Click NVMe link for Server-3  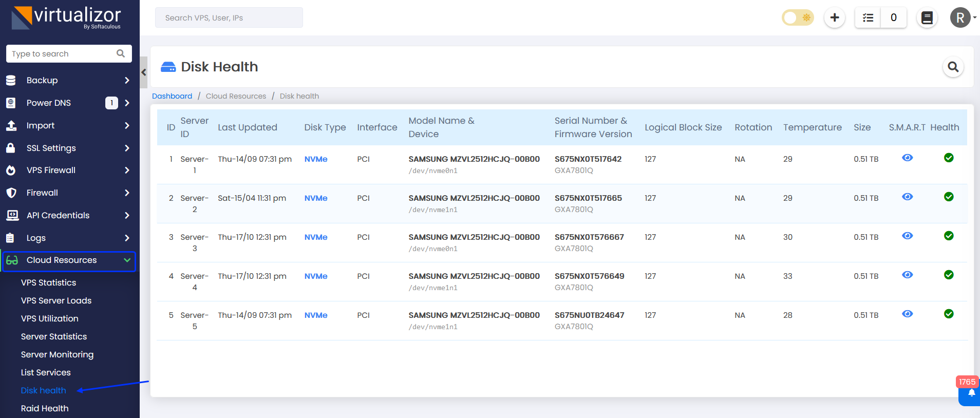pos(316,237)
